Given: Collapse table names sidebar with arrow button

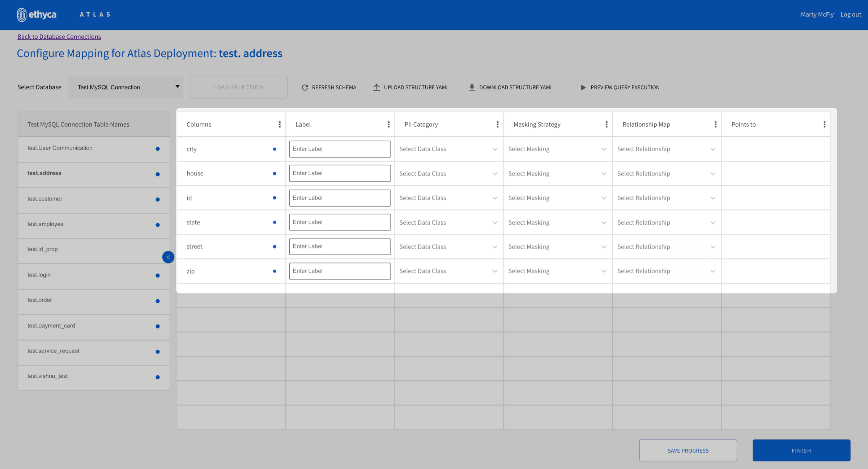Looking at the screenshot, I should pos(168,257).
